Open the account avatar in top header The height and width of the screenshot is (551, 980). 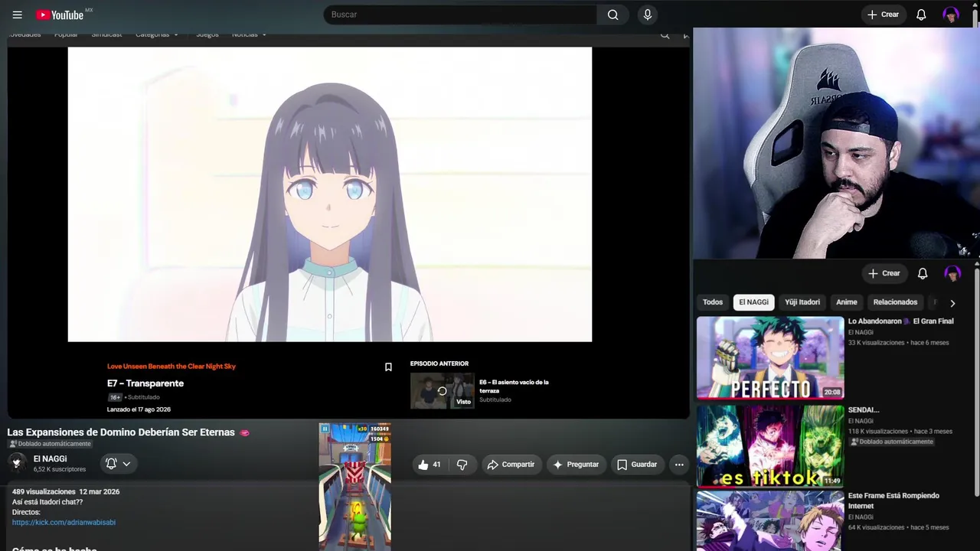(x=951, y=15)
